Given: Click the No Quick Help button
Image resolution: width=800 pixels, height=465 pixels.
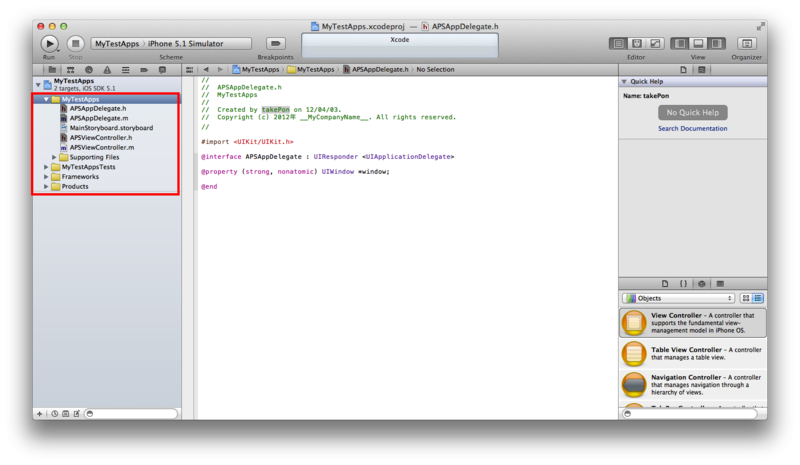Looking at the screenshot, I should (692, 112).
